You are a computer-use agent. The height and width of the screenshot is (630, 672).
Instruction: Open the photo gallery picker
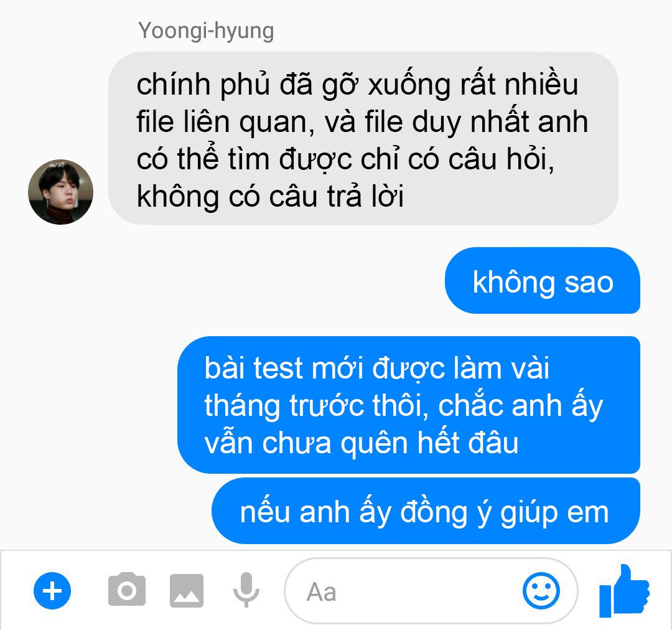coord(187,591)
